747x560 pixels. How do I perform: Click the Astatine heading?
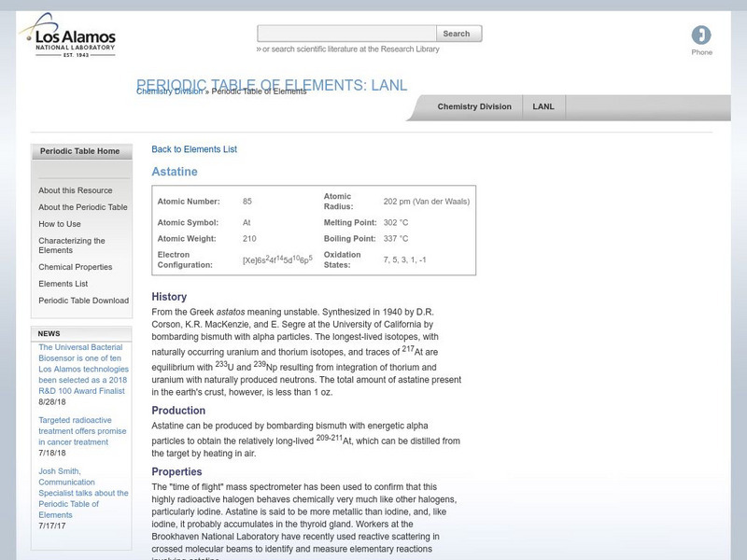[x=175, y=172]
